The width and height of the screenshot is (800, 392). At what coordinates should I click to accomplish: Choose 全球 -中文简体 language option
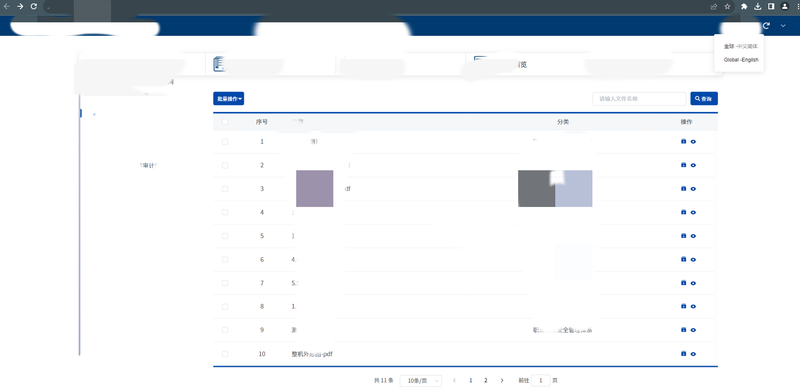coord(741,46)
